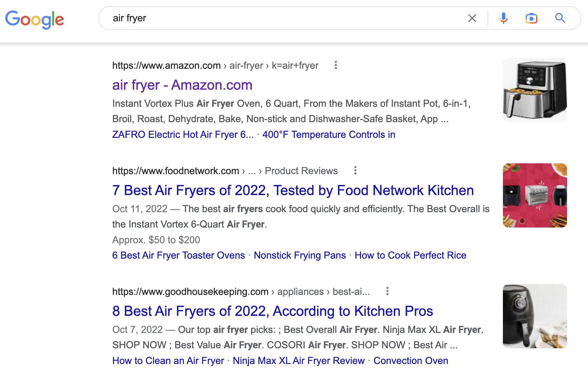Open the three-dot menu on the Amazon result

point(336,65)
